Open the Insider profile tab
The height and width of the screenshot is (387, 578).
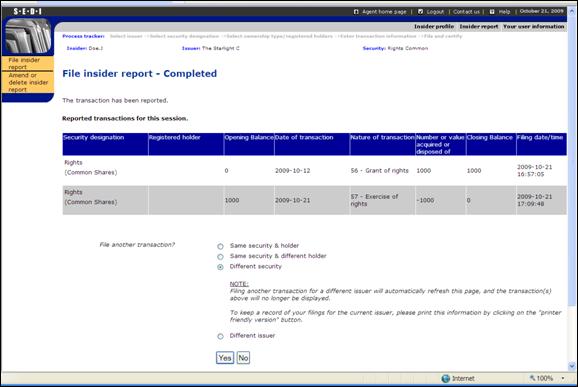(x=434, y=27)
